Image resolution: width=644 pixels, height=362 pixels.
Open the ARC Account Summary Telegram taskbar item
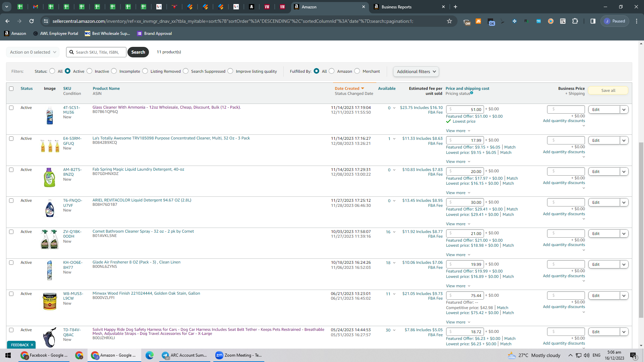click(x=184, y=355)
